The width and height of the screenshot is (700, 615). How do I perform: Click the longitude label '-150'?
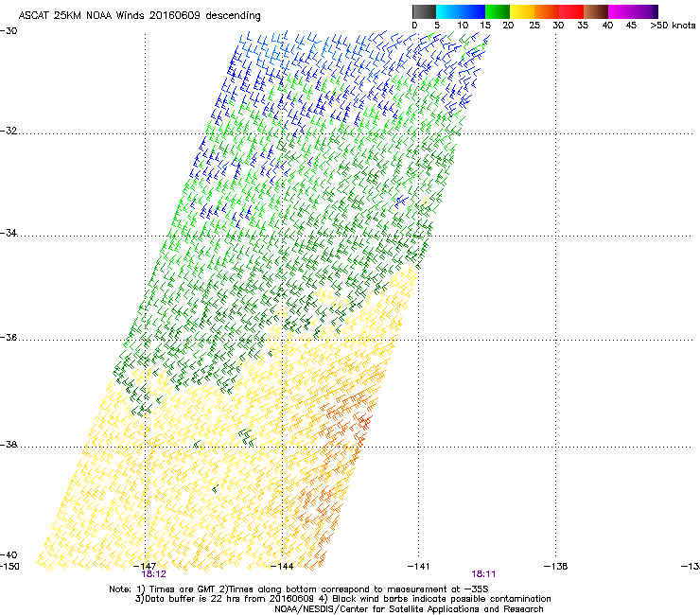tap(9, 567)
